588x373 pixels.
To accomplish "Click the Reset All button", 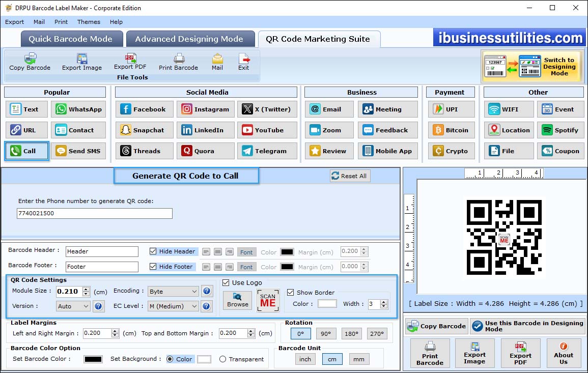I will 350,176.
